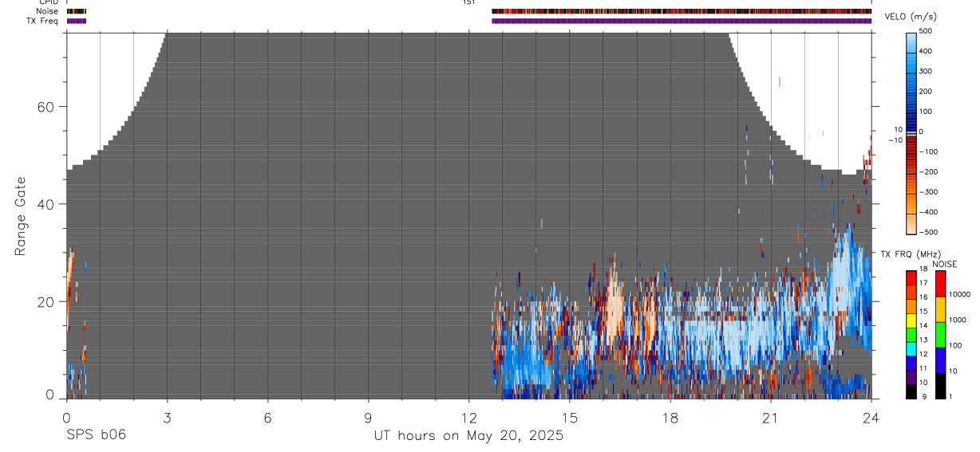Click the multicolour Noise strip after 12 UT

tap(682, 11)
